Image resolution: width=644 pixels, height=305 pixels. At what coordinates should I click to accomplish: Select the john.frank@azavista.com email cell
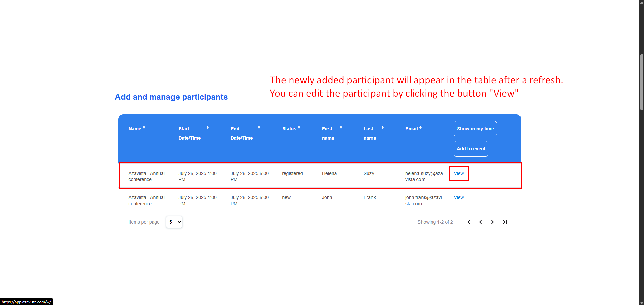(x=424, y=201)
